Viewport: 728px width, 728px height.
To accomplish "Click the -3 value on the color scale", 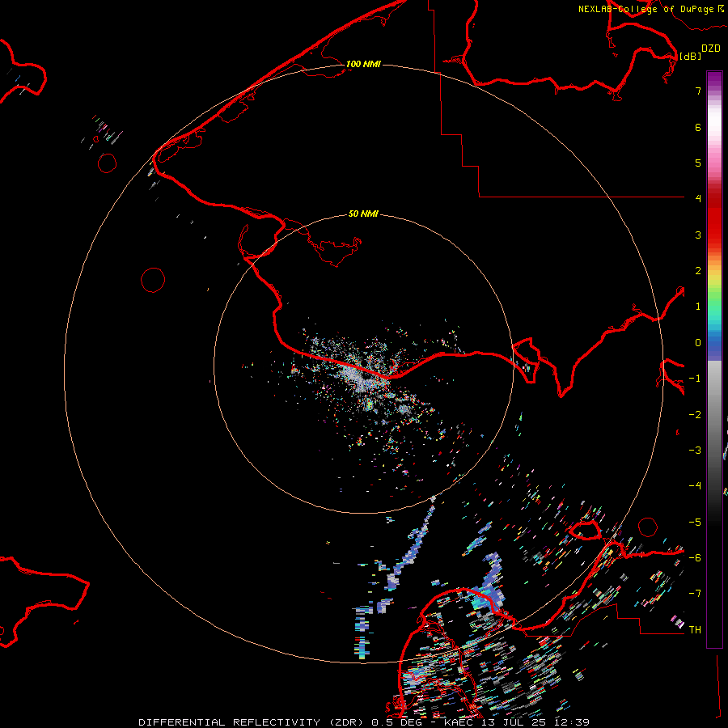I will [695, 451].
